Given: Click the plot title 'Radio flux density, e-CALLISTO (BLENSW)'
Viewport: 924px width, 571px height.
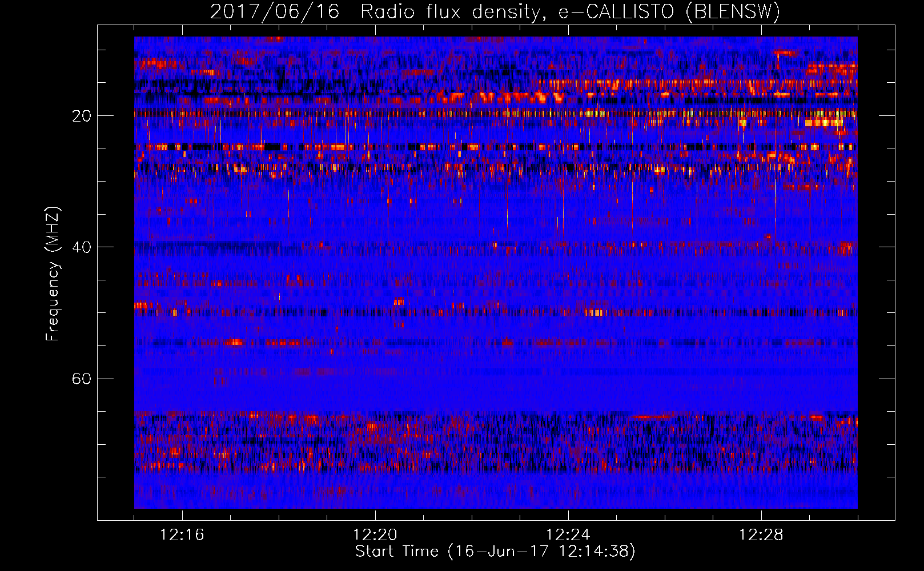Looking at the screenshot, I should (570, 11).
